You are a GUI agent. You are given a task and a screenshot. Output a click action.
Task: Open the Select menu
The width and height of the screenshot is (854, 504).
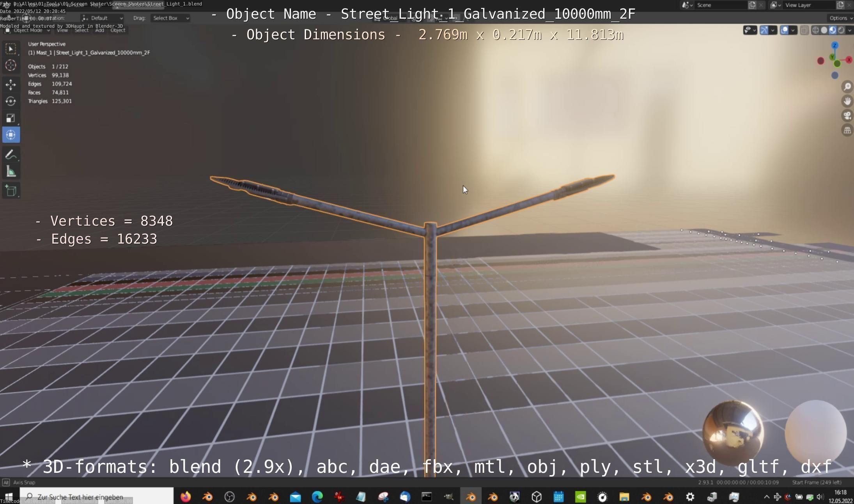pyautogui.click(x=82, y=30)
